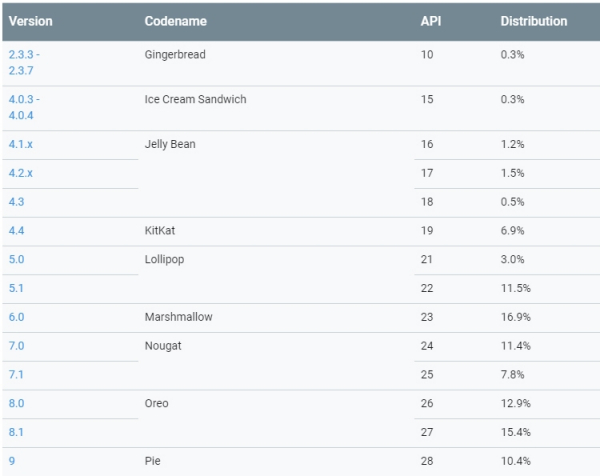The image size is (600, 476).
Task: Click the 5.0 Lollipop version link
Action: [15, 259]
